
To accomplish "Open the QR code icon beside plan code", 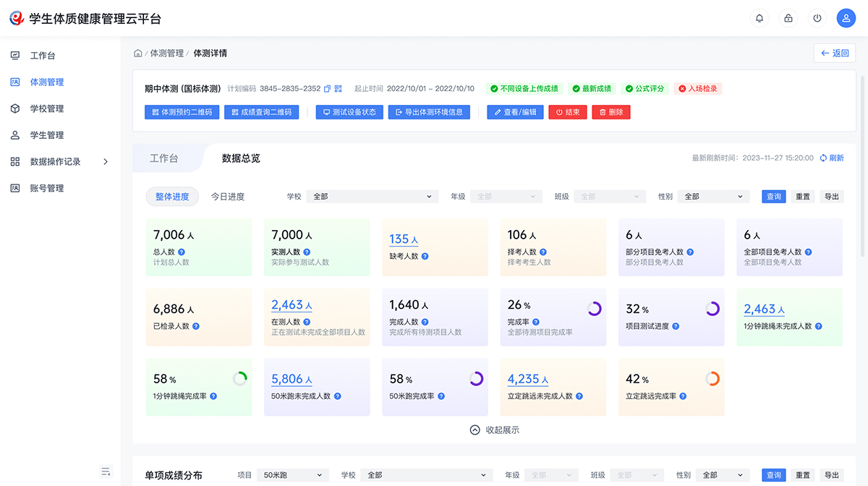I will point(338,89).
